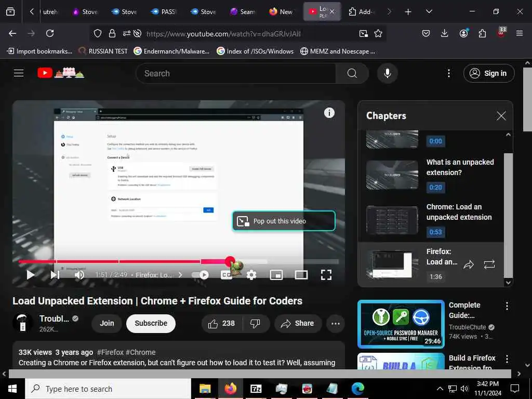Share this video
Image resolution: width=532 pixels, height=399 pixels.
click(x=298, y=323)
